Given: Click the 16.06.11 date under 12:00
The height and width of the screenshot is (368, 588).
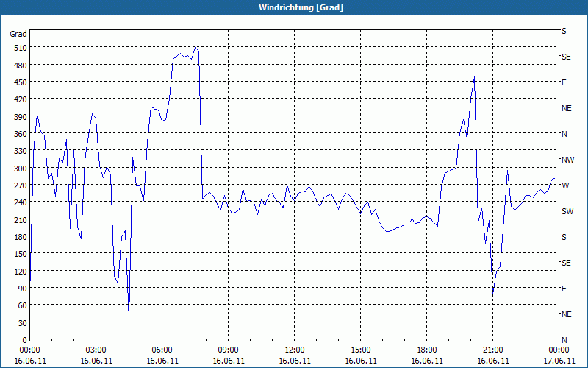Looking at the screenshot, I should (x=295, y=361).
